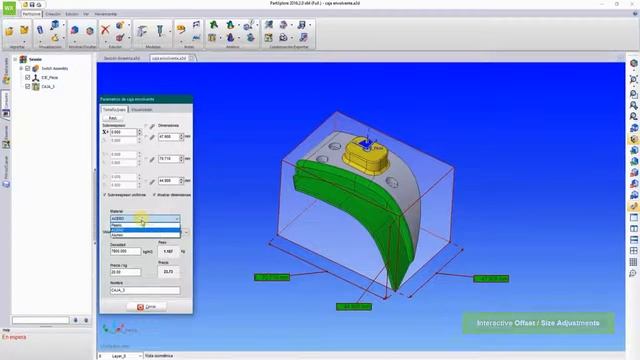Click the Precio/kg input field
The height and width of the screenshot is (360, 640).
tap(125, 272)
